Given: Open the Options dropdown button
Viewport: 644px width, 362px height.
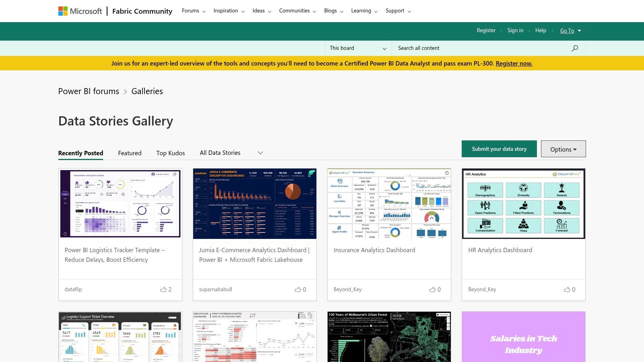Looking at the screenshot, I should coord(563,149).
